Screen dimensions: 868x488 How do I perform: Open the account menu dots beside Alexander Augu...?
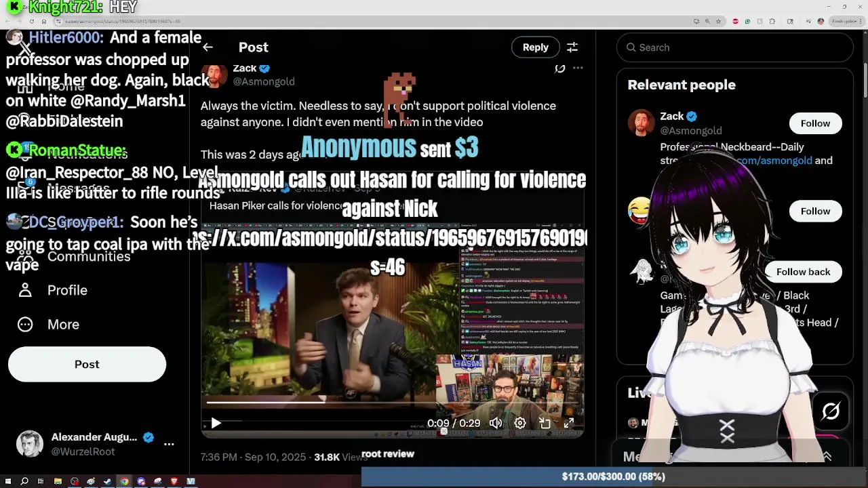(x=169, y=445)
